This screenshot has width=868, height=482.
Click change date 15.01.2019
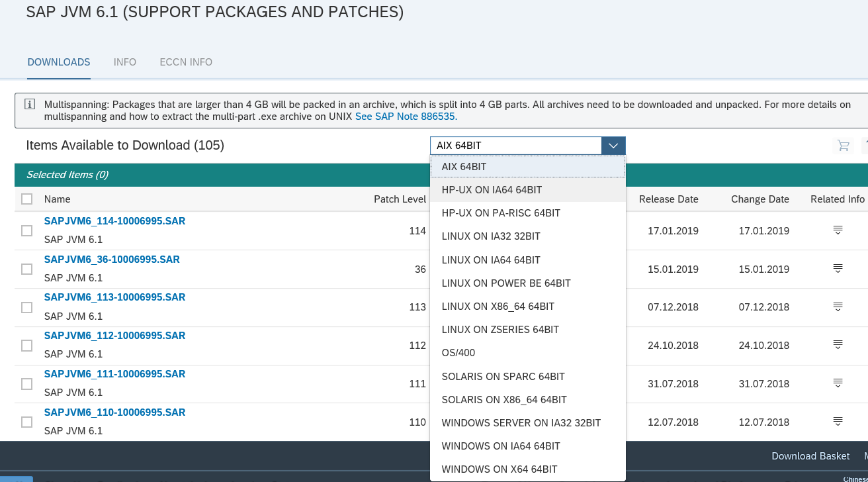(764, 269)
